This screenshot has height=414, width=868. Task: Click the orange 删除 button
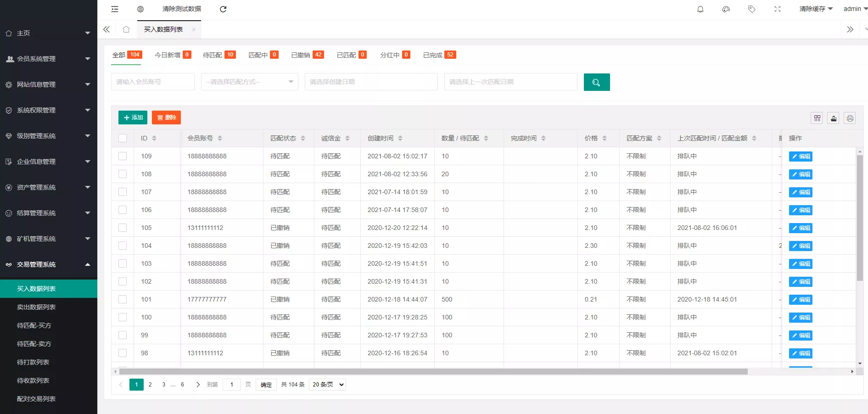click(166, 117)
